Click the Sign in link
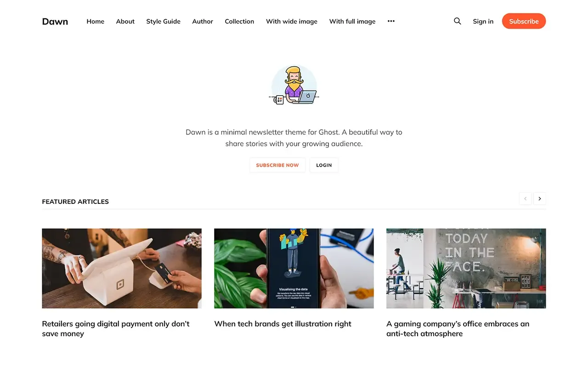 click(x=483, y=21)
